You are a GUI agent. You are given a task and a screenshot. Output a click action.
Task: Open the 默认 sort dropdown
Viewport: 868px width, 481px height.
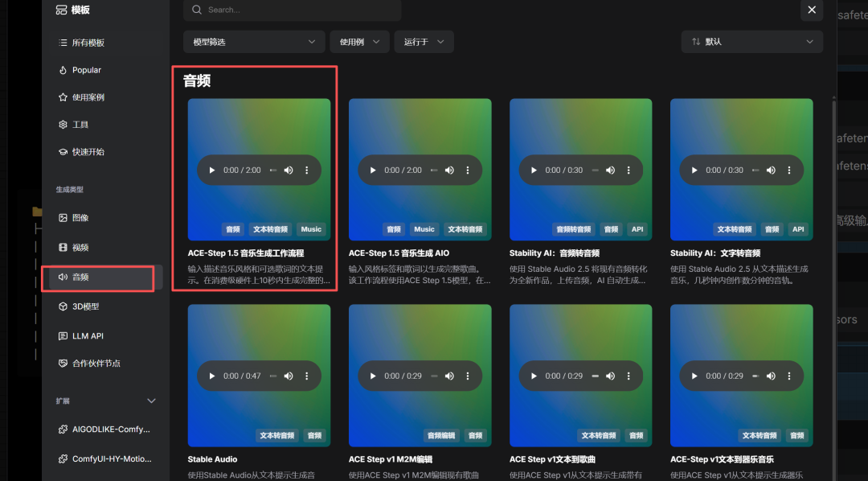pyautogui.click(x=751, y=42)
